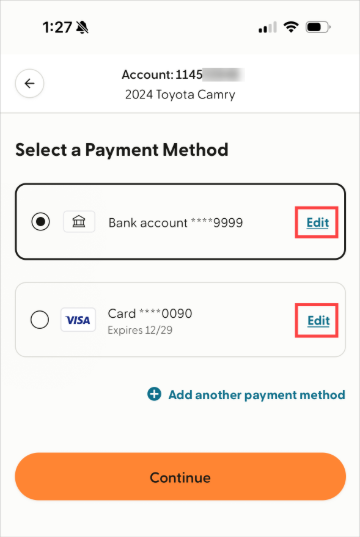Viewport: 360px width, 537px height.
Task: Tap the orange Continue button
Action: (x=180, y=477)
